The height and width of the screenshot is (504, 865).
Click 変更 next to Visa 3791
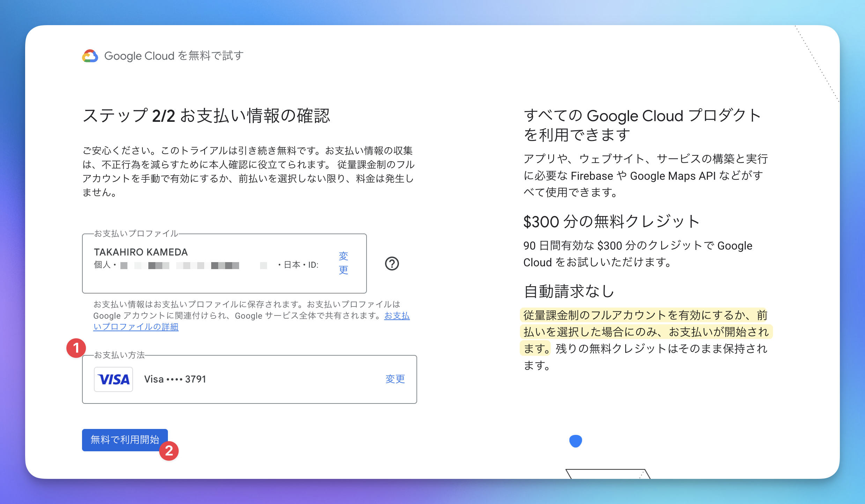click(x=395, y=379)
